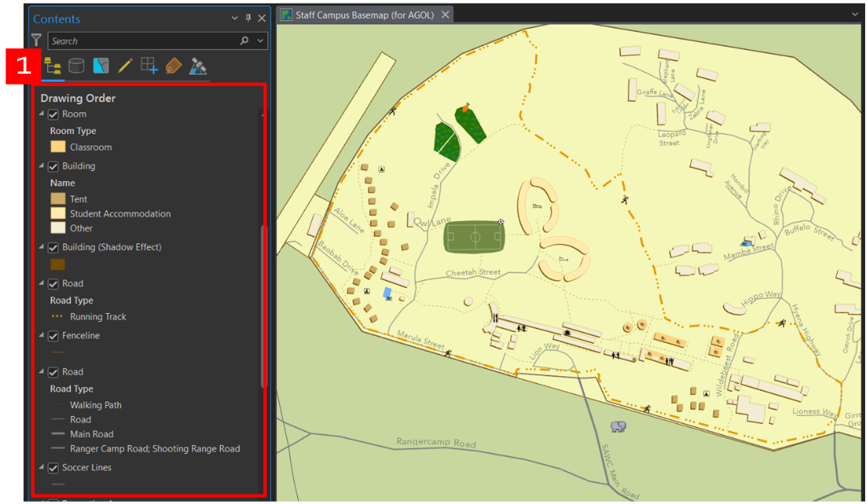Collapse the Building (Shadow Effect) layer
Viewport: 868px width, 504px height.
click(x=41, y=247)
